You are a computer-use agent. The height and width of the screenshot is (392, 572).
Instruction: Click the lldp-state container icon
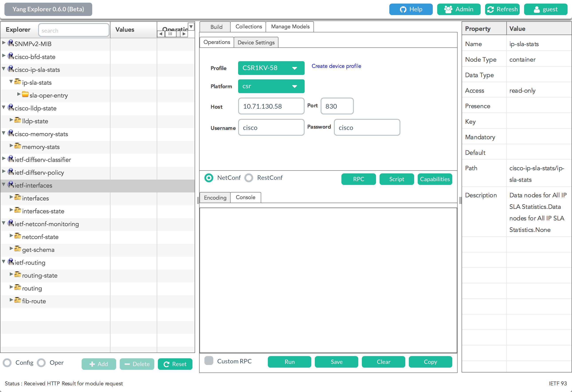pyautogui.click(x=18, y=120)
